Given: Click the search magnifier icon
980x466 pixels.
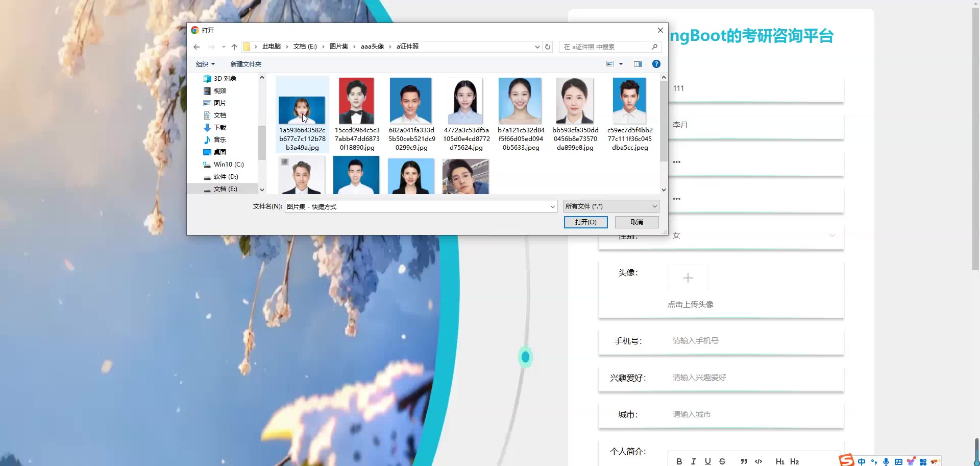Looking at the screenshot, I should (x=655, y=47).
